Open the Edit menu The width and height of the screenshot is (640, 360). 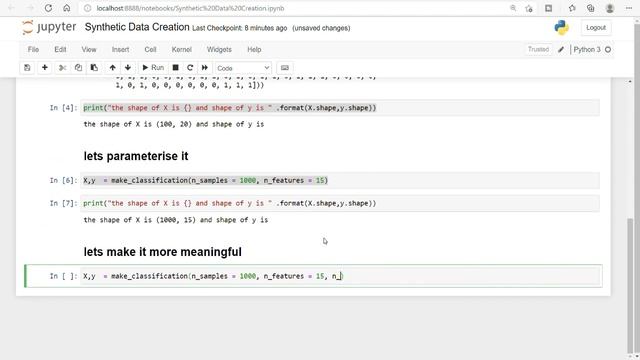(x=60, y=49)
